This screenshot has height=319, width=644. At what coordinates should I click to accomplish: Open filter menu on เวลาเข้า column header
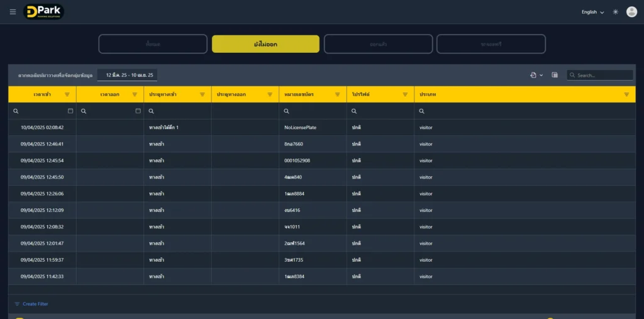[x=67, y=94]
